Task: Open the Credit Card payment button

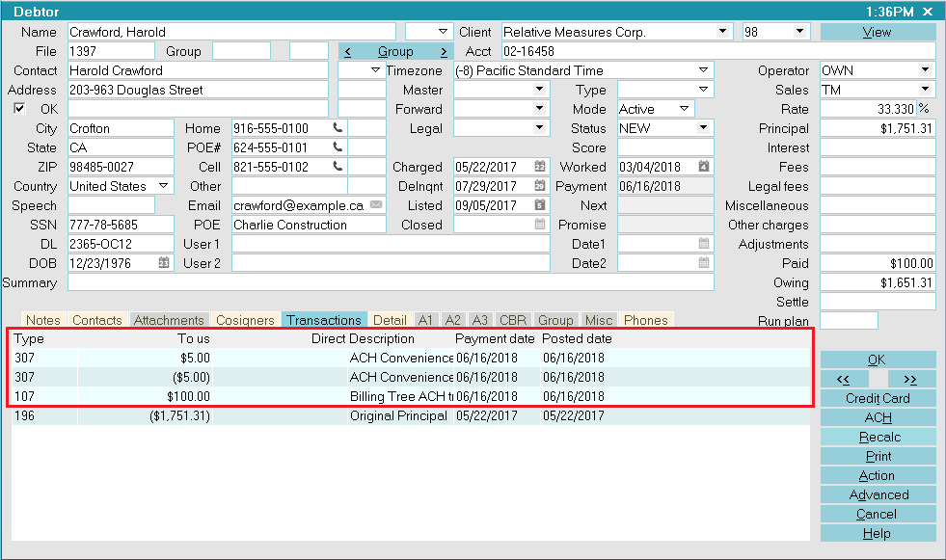Action: point(878,398)
